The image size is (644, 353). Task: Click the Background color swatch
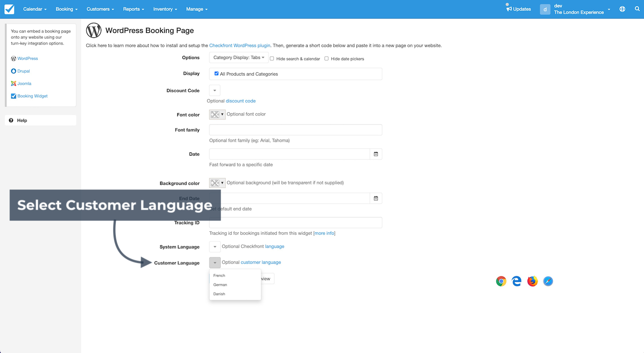coord(215,183)
